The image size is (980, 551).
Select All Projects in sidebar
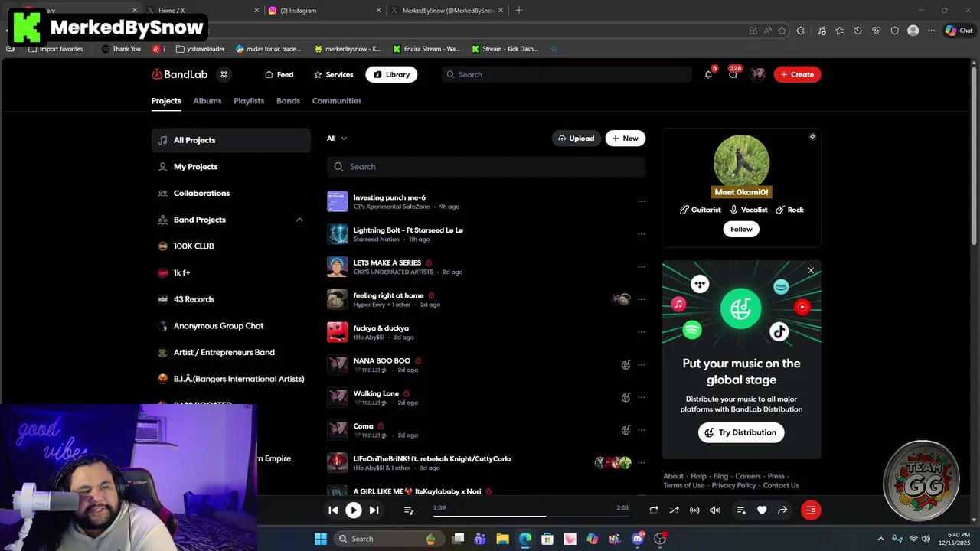[x=231, y=140]
